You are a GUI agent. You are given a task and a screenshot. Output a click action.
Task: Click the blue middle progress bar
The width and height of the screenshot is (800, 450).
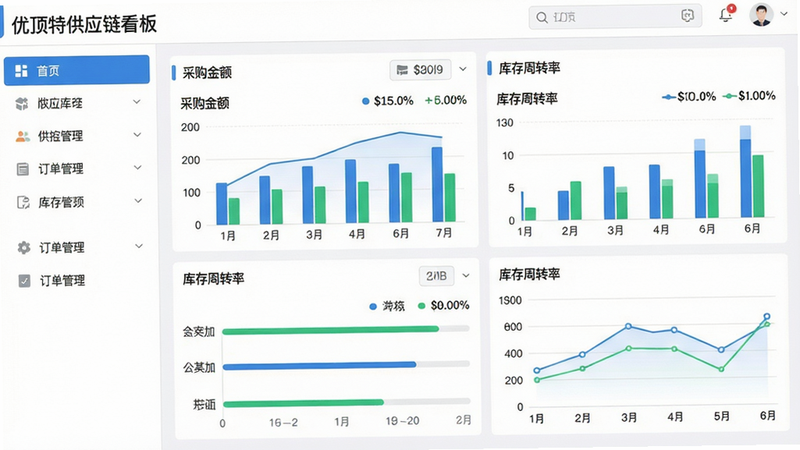(319, 365)
